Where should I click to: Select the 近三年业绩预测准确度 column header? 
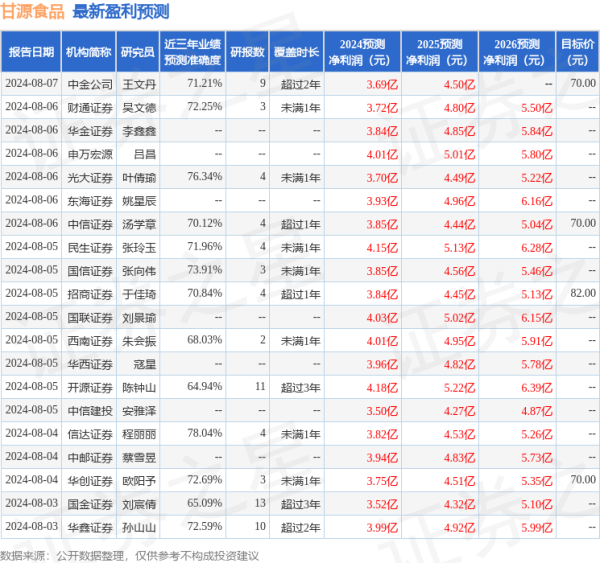pyautogui.click(x=192, y=52)
